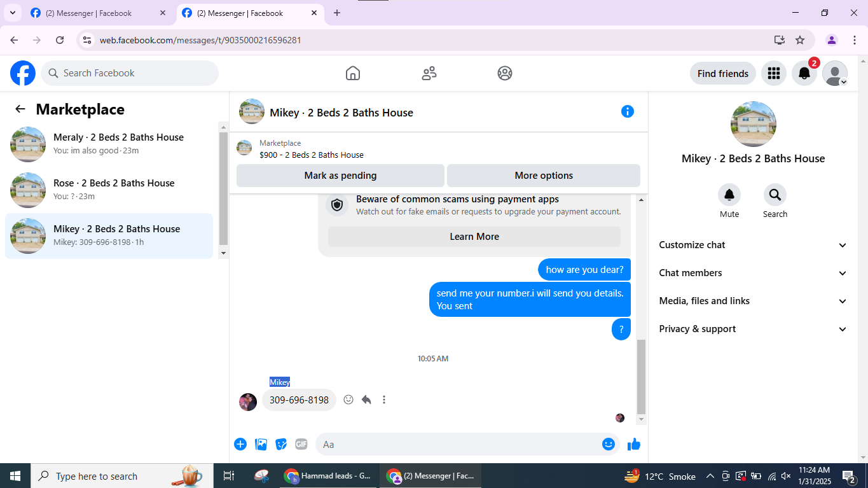Open the Chrome profile icon
The width and height of the screenshot is (868, 488).
(832, 40)
